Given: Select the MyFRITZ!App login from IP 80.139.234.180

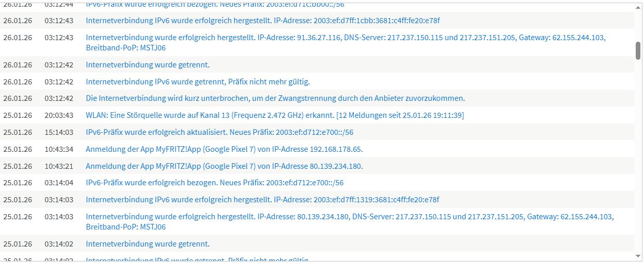Looking at the screenshot, I should coord(224,166).
